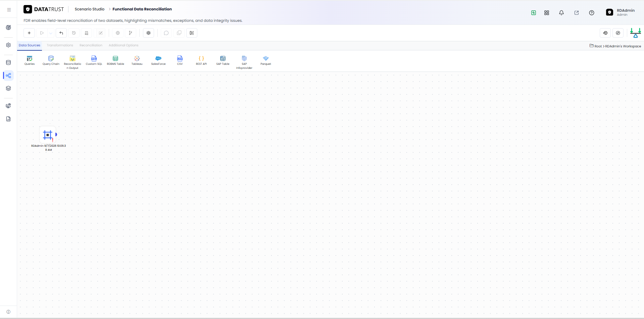Open the Additional Options tab
This screenshot has height=319, width=644.
tap(123, 45)
